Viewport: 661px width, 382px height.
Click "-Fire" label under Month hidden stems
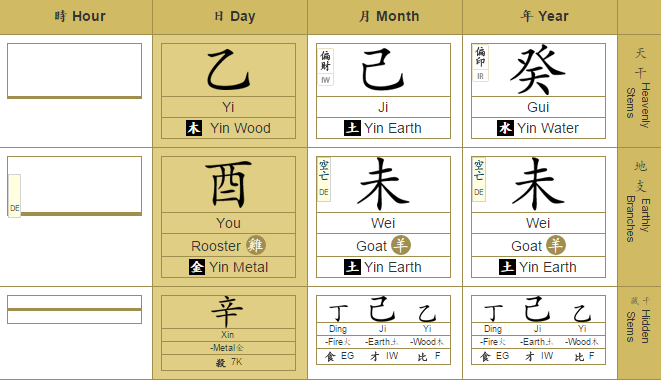334,342
